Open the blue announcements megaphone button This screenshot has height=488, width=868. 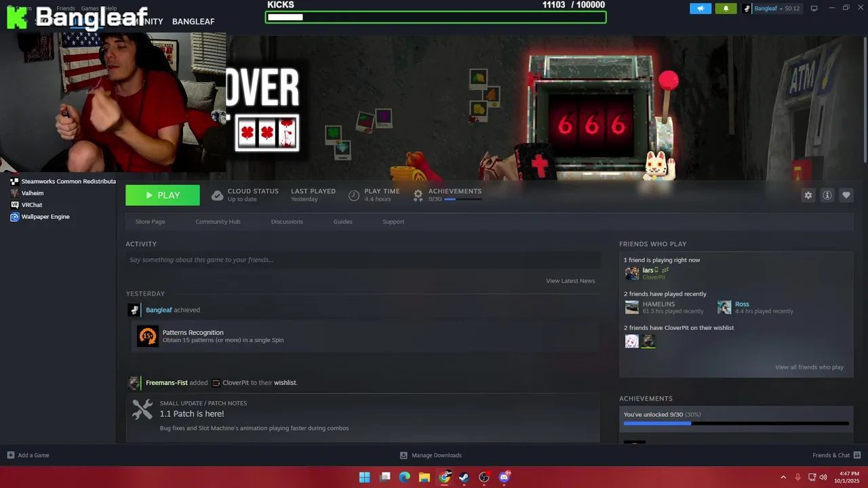click(x=701, y=8)
